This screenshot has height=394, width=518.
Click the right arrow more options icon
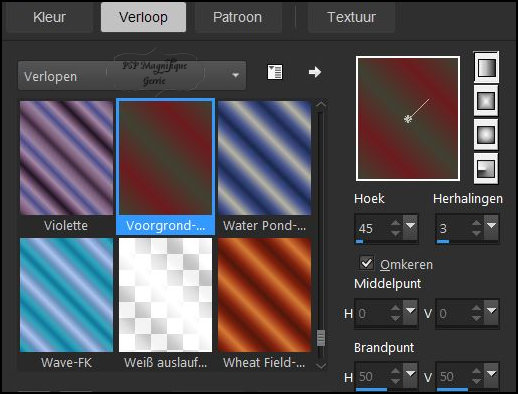pos(315,72)
